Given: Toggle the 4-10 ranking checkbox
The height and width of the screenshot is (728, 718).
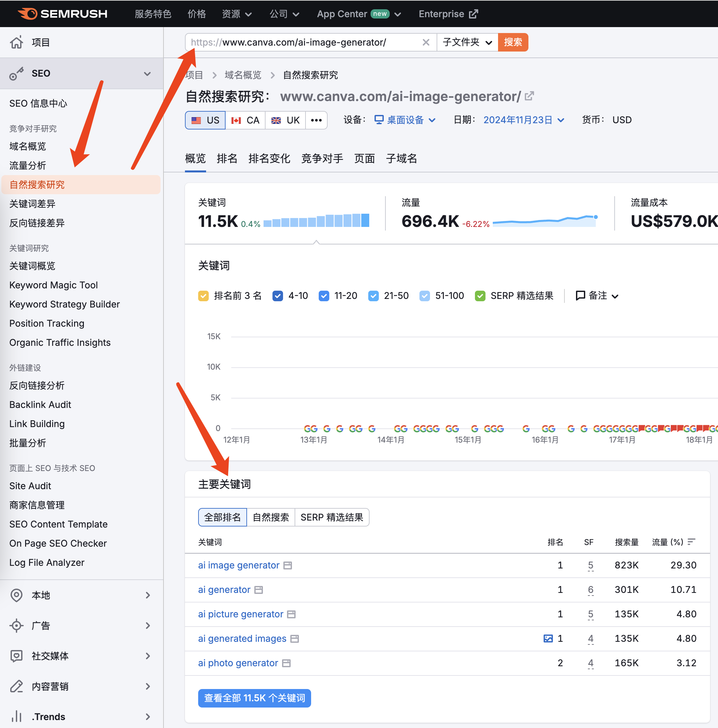Looking at the screenshot, I should click(278, 296).
